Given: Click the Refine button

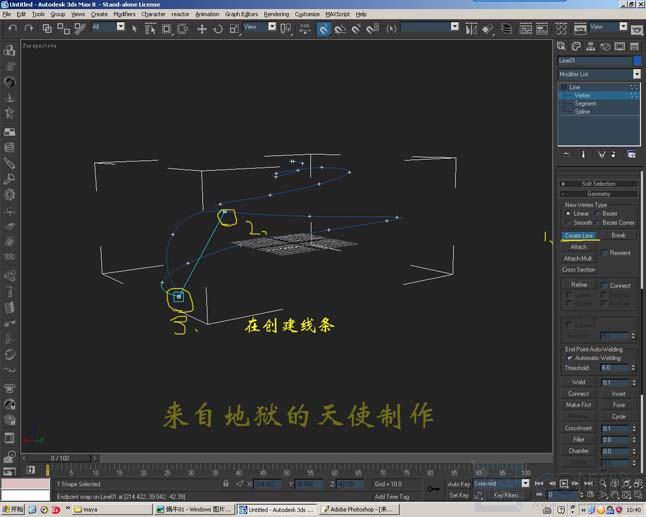Looking at the screenshot, I should pyautogui.click(x=579, y=285).
